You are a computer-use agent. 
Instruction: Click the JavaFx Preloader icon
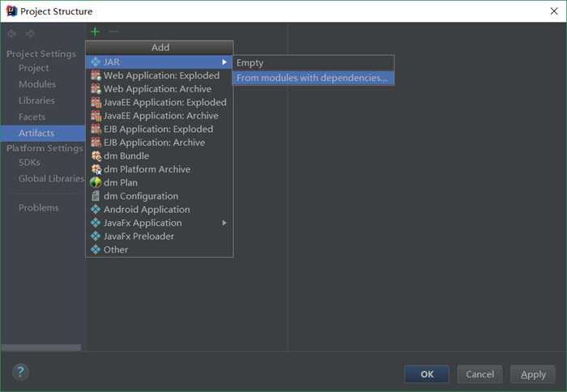(x=96, y=236)
